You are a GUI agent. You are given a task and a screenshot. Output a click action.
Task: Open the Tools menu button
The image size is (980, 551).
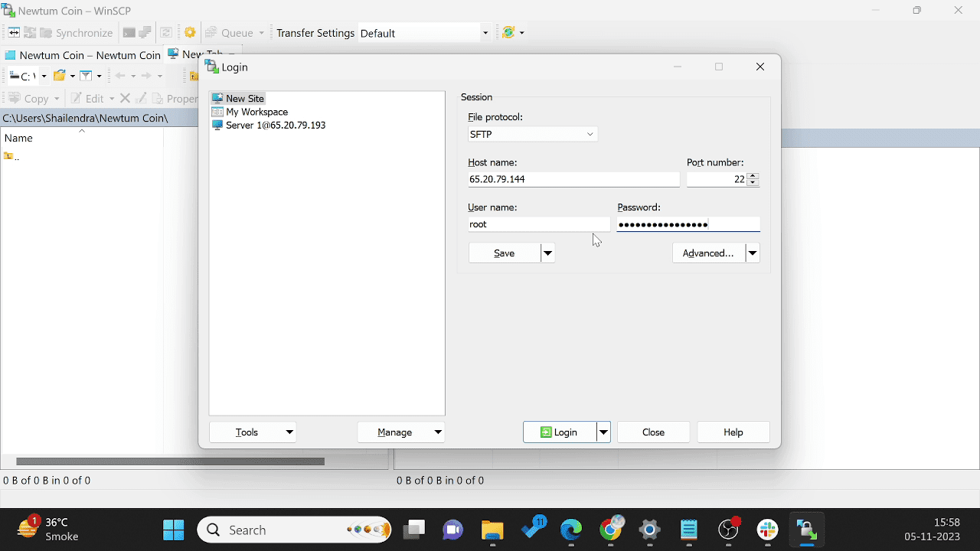[x=253, y=432]
